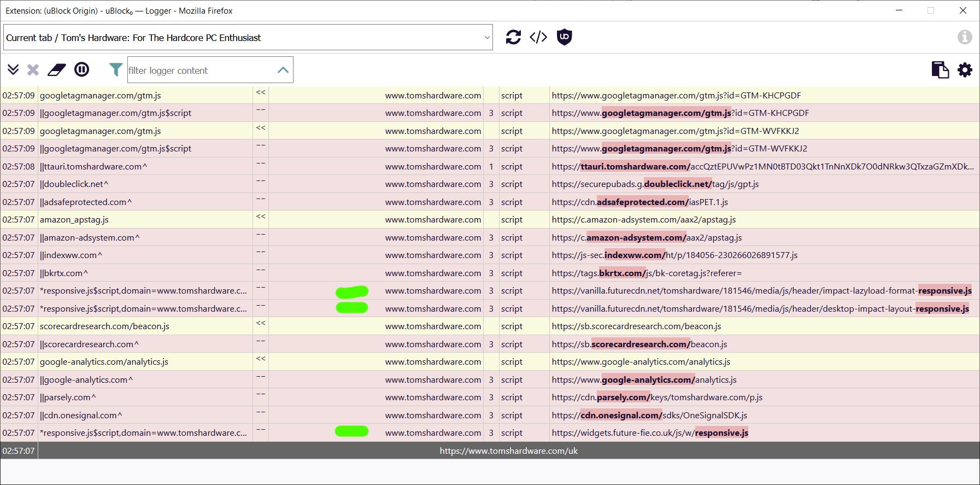Open widgets.future-fie.co.uk responsive.js URL cell
980x485 pixels.
click(x=764, y=433)
